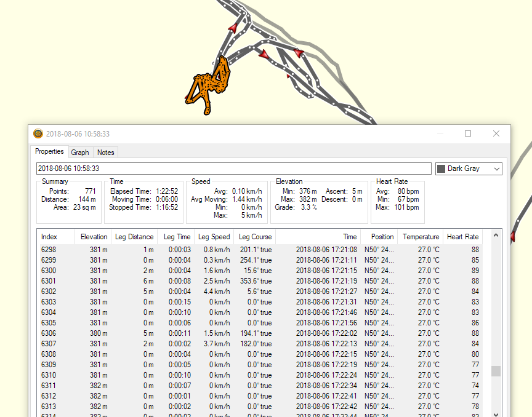
Task: Sort by Leg Speed column header
Action: 214,237
